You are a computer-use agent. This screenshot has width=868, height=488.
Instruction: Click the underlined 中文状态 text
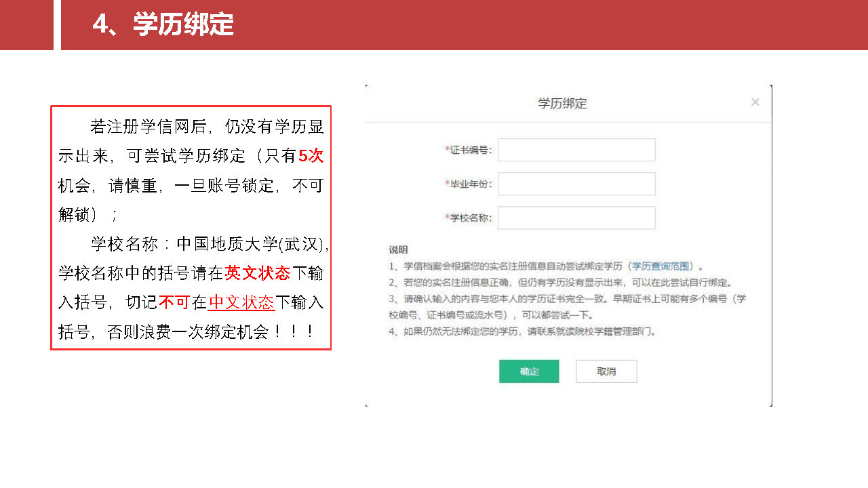pos(241,302)
